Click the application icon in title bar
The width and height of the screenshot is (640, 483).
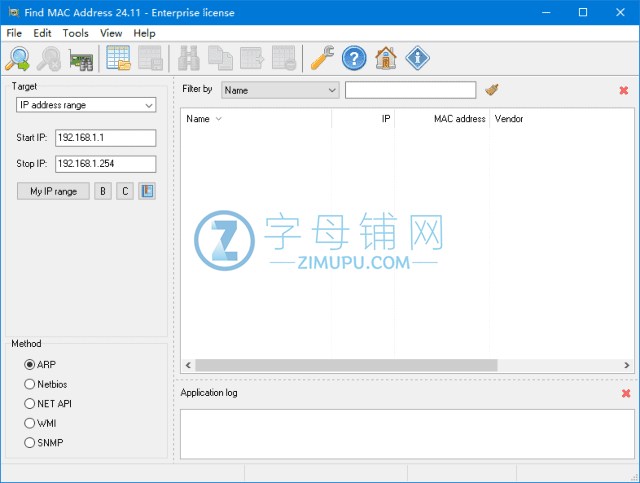pos(13,12)
